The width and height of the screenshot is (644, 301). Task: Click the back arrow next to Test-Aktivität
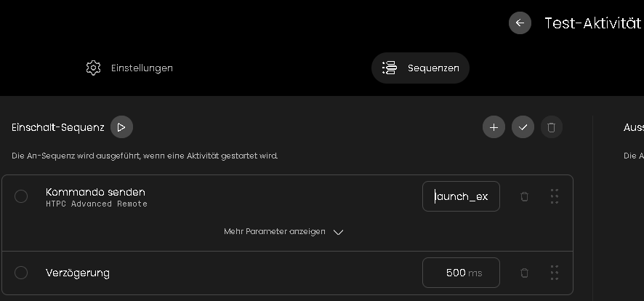(520, 23)
